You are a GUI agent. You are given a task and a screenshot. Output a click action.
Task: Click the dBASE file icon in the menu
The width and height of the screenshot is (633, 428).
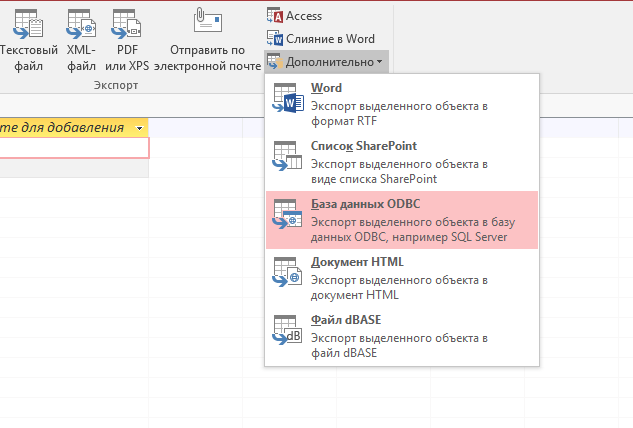[x=287, y=329]
